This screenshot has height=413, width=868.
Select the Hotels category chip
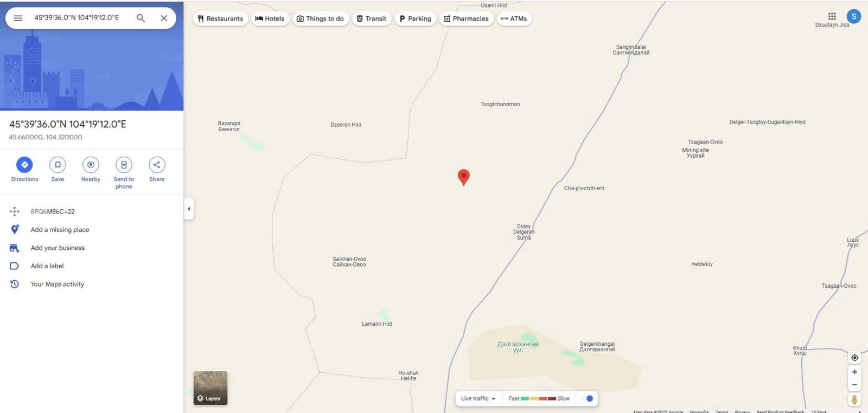pos(270,18)
